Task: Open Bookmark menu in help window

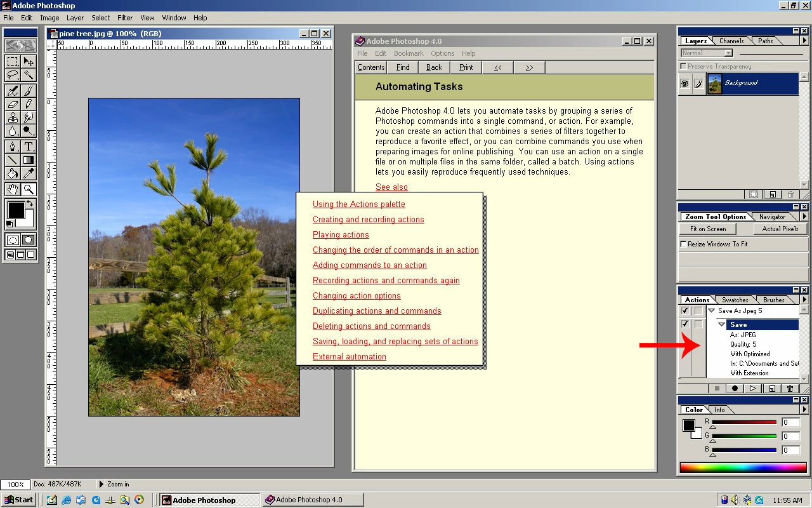Action: 409,53
